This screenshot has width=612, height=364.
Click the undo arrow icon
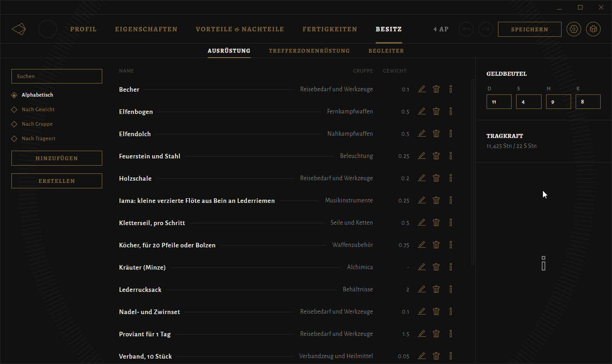[466, 29]
